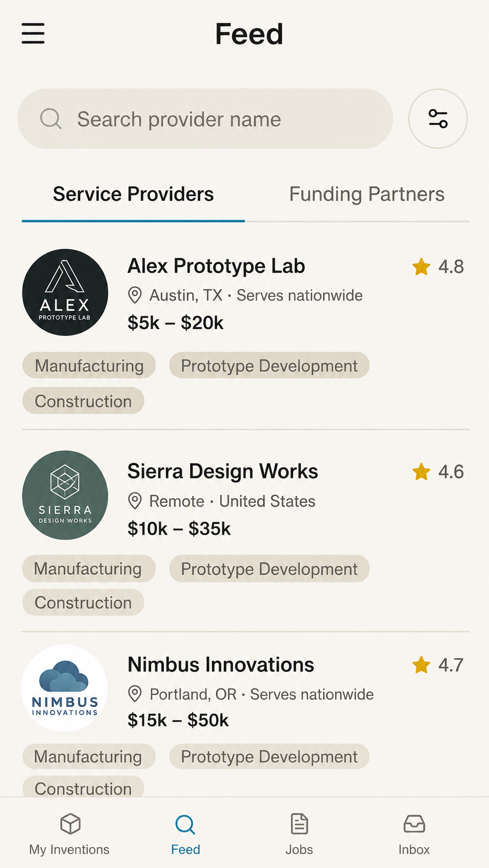Image resolution: width=489 pixels, height=868 pixels.
Task: Tap Sierra Design Works star rating
Action: 438,472
